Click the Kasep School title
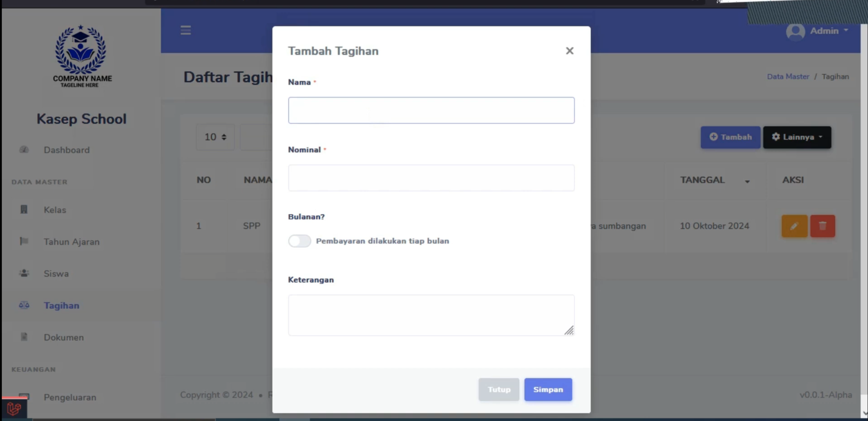Screen dimensions: 868x421 (x=81, y=119)
